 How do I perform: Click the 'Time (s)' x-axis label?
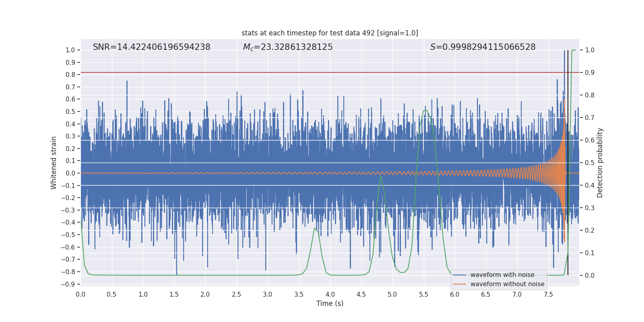pos(330,303)
